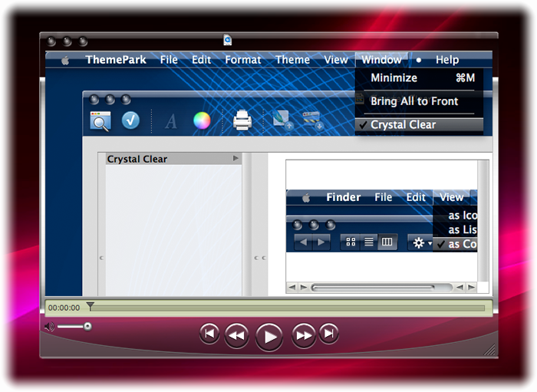Viewport: 537px width, 392px height.
Task: Click the rightmost right scroll arrow of preview
Action: [472, 287]
